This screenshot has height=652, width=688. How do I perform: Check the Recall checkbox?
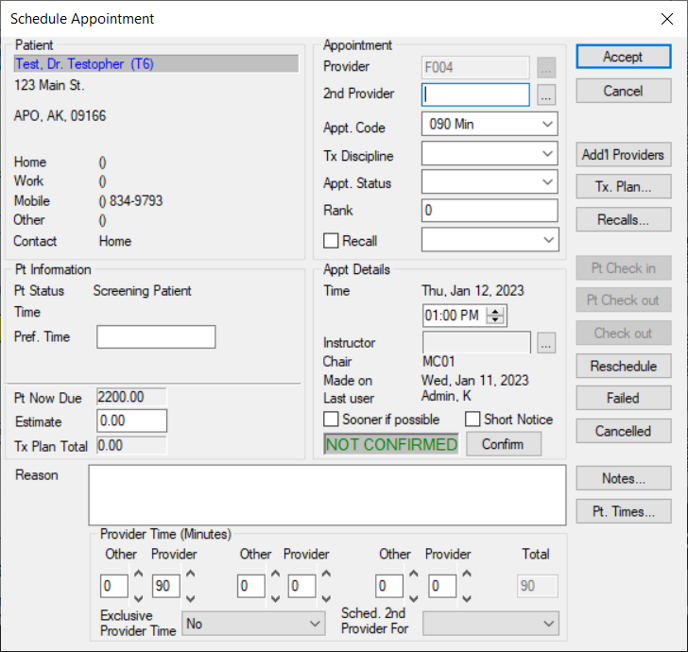(x=331, y=240)
